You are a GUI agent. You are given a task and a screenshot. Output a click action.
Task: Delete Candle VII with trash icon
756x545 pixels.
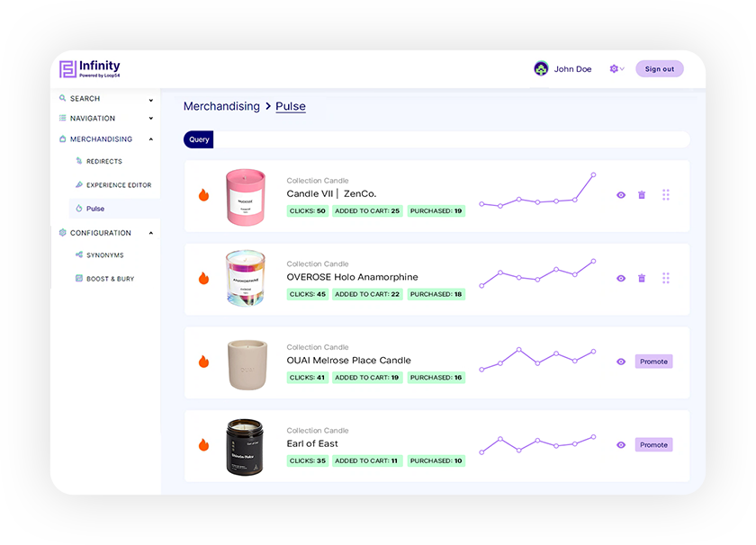[642, 194]
